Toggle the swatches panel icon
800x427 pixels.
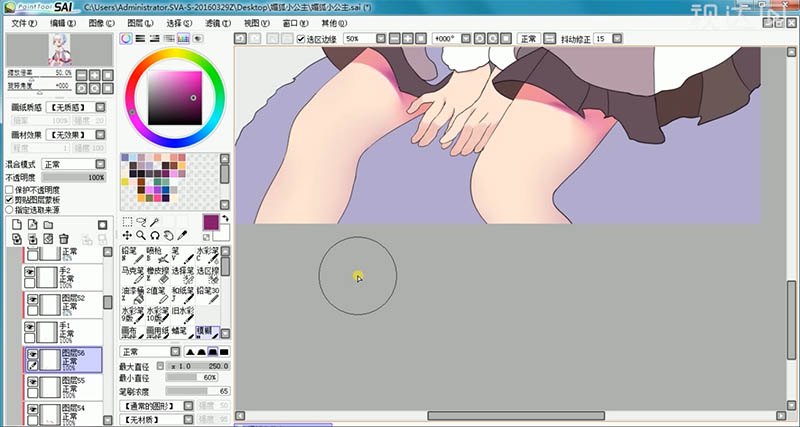[x=183, y=39]
